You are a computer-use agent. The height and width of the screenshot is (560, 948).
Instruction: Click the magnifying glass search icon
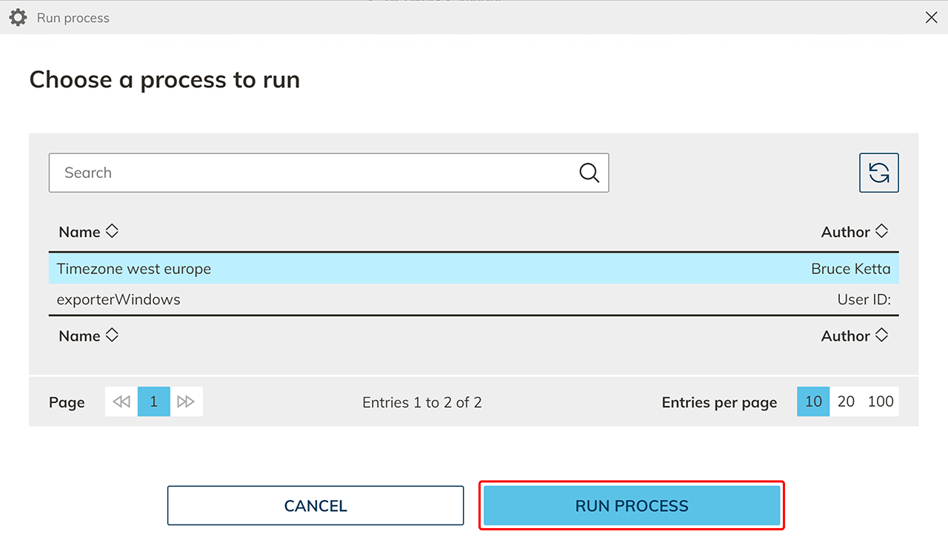[x=589, y=173]
